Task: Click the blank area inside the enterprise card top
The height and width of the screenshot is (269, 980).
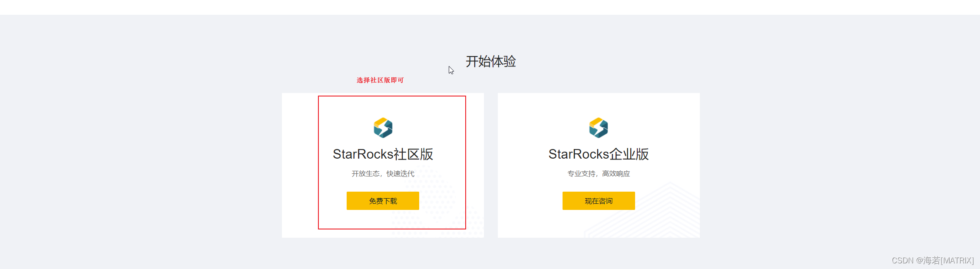Action: pyautogui.click(x=599, y=104)
